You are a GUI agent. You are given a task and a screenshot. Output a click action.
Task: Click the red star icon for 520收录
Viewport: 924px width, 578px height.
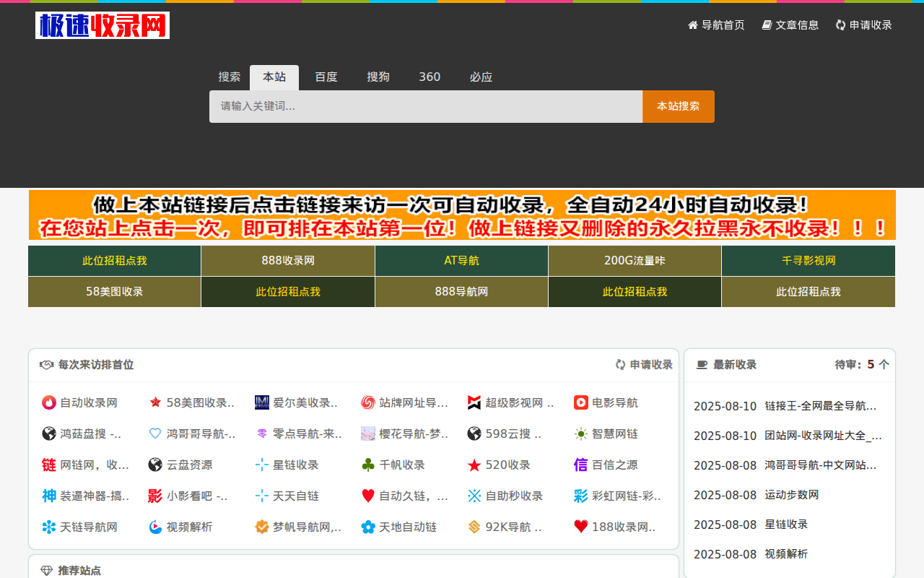tap(474, 465)
